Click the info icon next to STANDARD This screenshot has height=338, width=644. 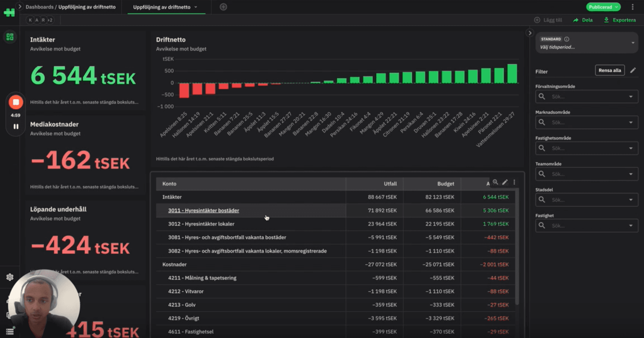coord(567,39)
